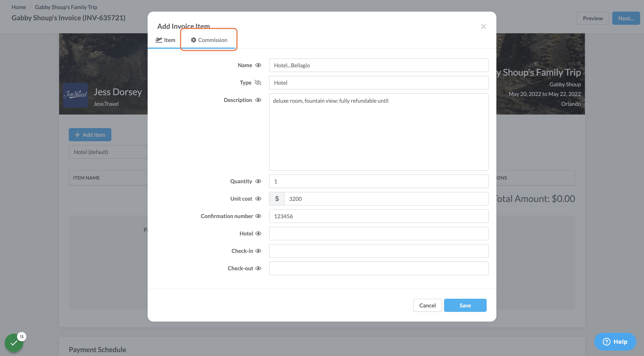The height and width of the screenshot is (356, 644).
Task: Click the Unit cost amount field
Action: pos(386,199)
